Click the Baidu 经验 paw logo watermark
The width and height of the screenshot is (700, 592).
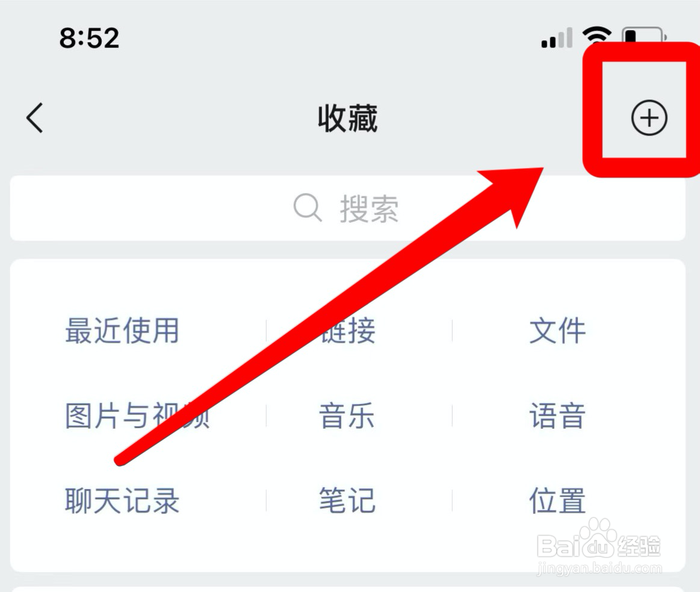tap(599, 539)
